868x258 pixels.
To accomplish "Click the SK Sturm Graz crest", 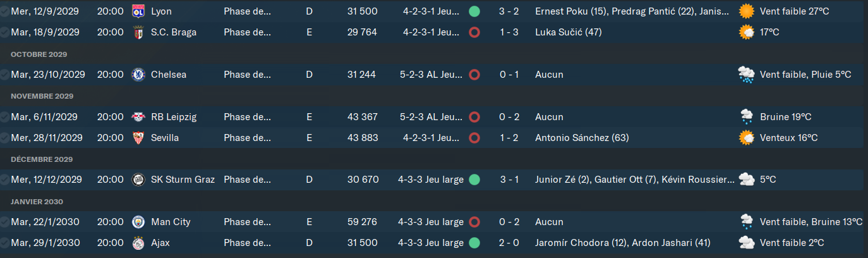I will [x=138, y=180].
